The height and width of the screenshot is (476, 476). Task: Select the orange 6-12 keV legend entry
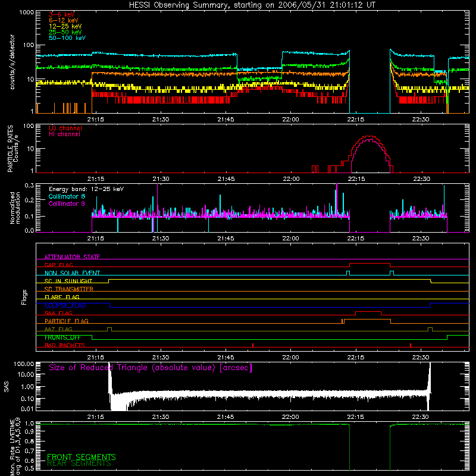[64, 20]
